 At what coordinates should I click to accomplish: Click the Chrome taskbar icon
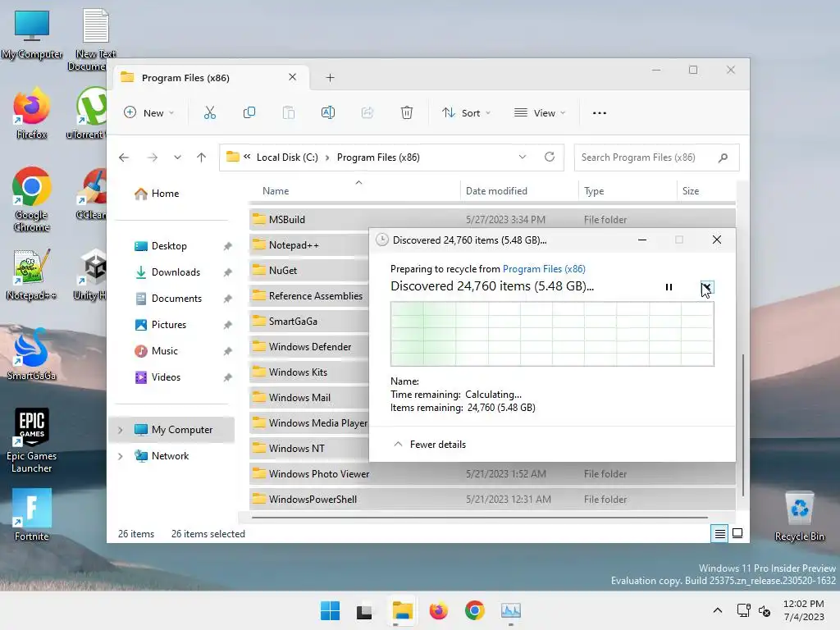[475, 610]
